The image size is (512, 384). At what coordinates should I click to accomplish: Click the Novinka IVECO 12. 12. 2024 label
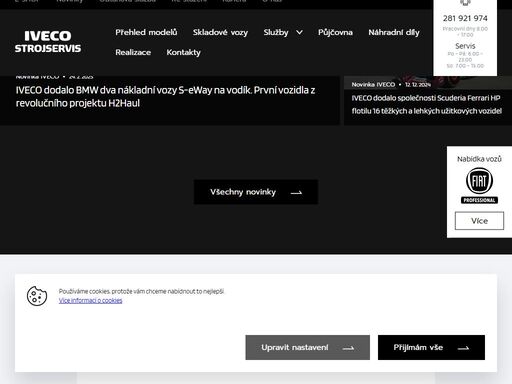(391, 85)
